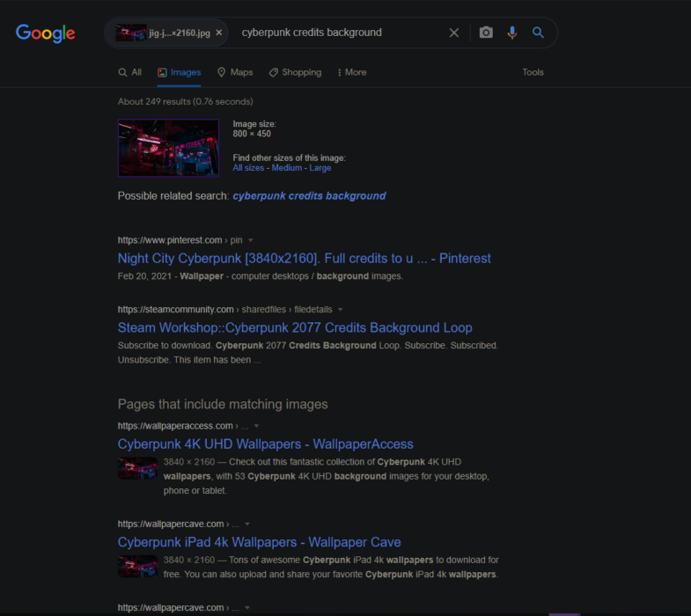This screenshot has height=616, width=691.
Task: Open thumbnail of the Wallpaper Cave result
Action: pos(137,566)
